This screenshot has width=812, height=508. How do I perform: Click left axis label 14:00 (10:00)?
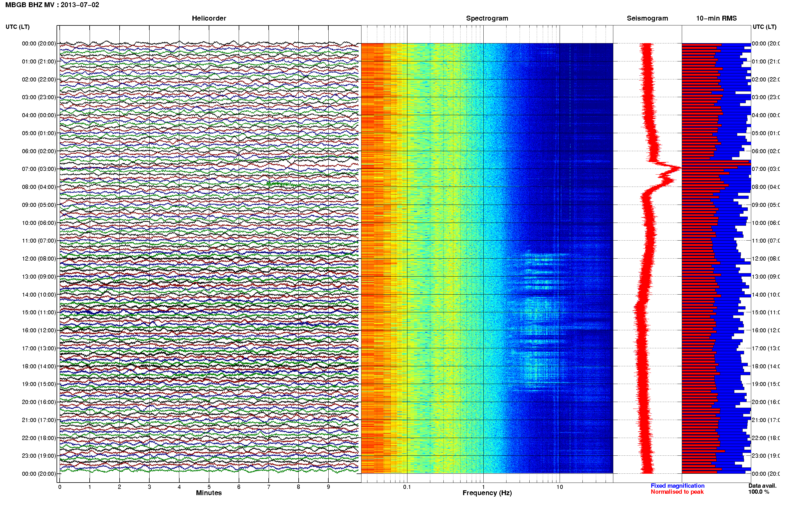tap(39, 294)
